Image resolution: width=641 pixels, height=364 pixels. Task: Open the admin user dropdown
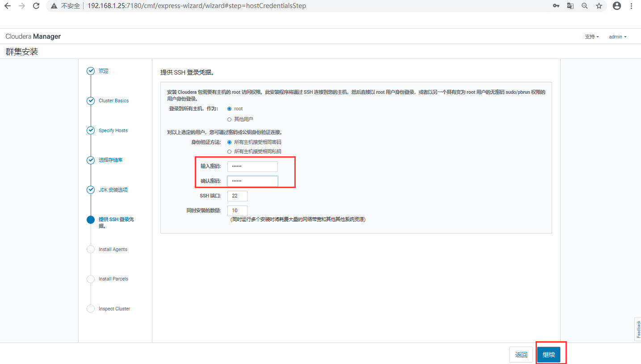[618, 37]
